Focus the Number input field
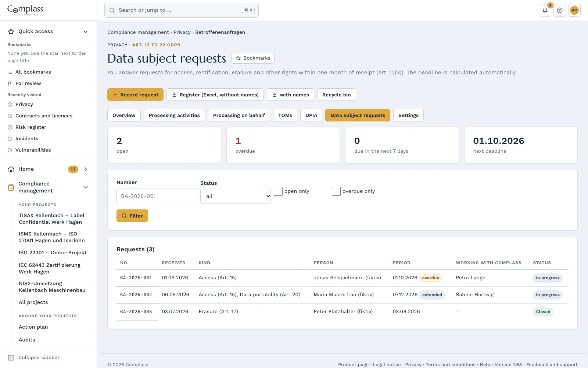Image resolution: width=588 pixels, height=368 pixels. coord(157,196)
